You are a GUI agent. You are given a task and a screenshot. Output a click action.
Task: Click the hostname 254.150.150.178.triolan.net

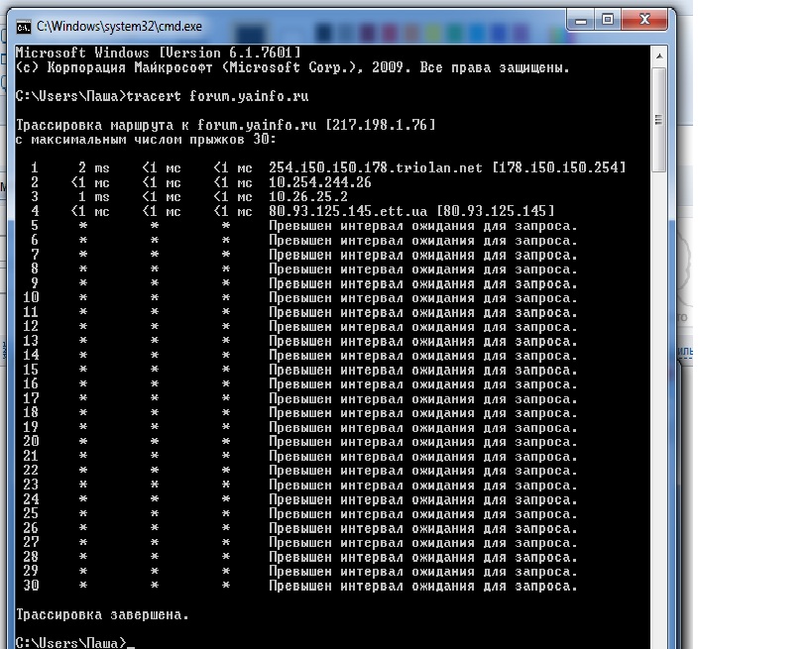click(x=376, y=167)
